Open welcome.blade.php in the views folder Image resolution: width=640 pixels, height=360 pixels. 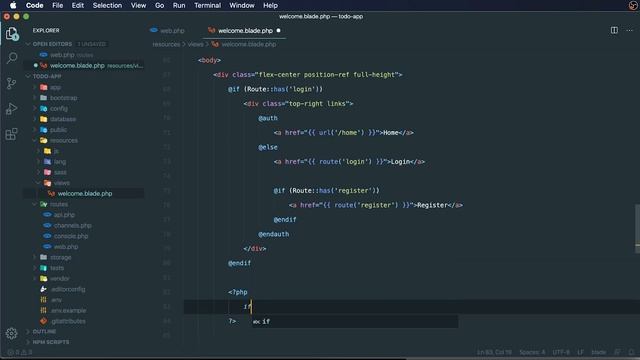[x=84, y=193]
